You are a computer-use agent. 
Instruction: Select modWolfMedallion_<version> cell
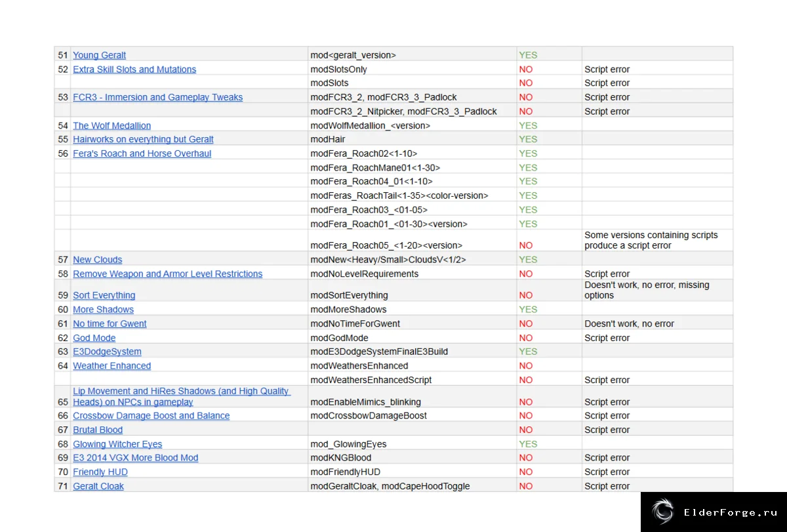click(x=412, y=125)
